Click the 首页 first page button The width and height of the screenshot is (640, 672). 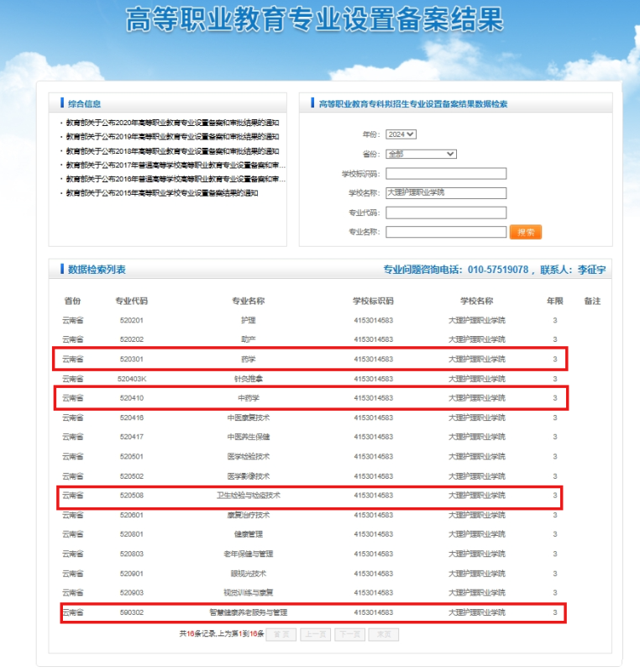pos(281,634)
